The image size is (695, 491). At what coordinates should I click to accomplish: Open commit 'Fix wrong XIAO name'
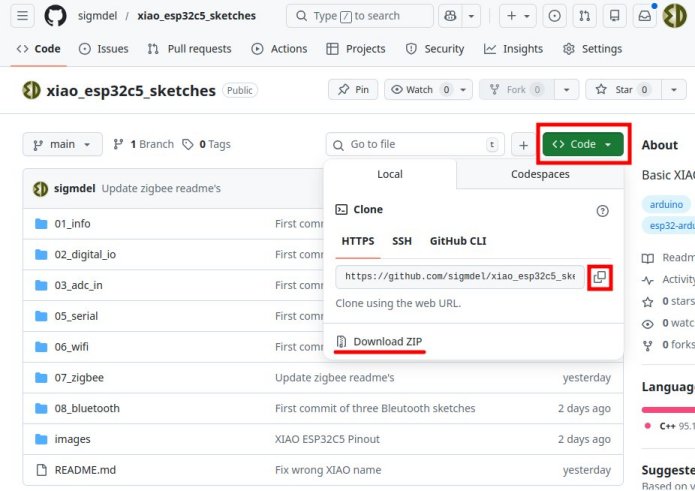[328, 470]
